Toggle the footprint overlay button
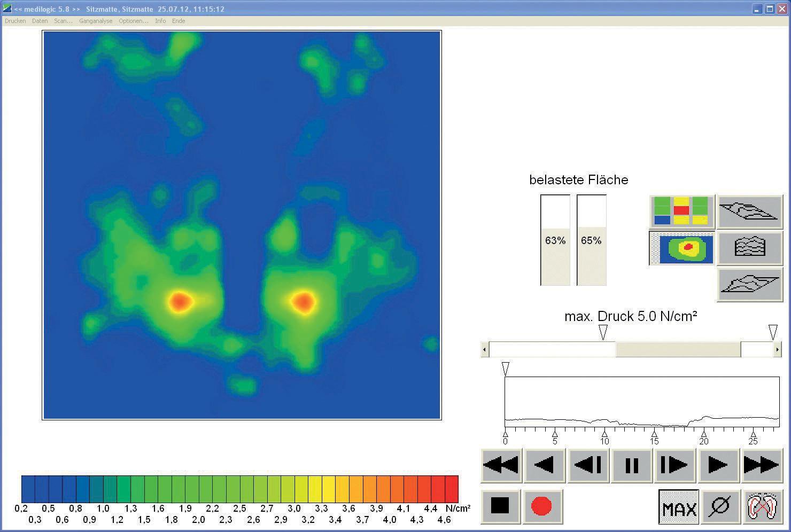Image resolution: width=791 pixels, height=532 pixels. (762, 507)
